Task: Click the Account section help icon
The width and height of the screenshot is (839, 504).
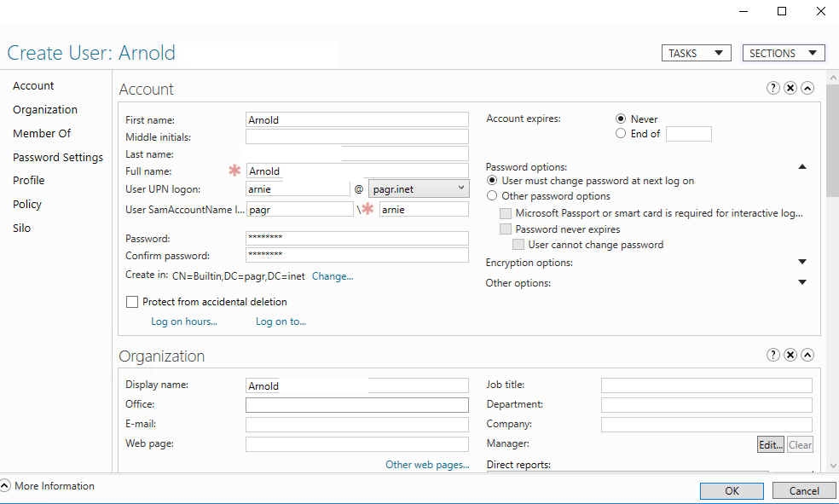Action: 773,88
